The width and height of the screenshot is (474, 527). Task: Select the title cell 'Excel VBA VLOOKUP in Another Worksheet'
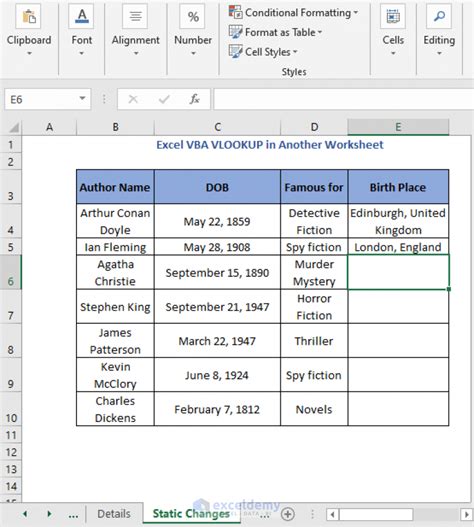(270, 145)
